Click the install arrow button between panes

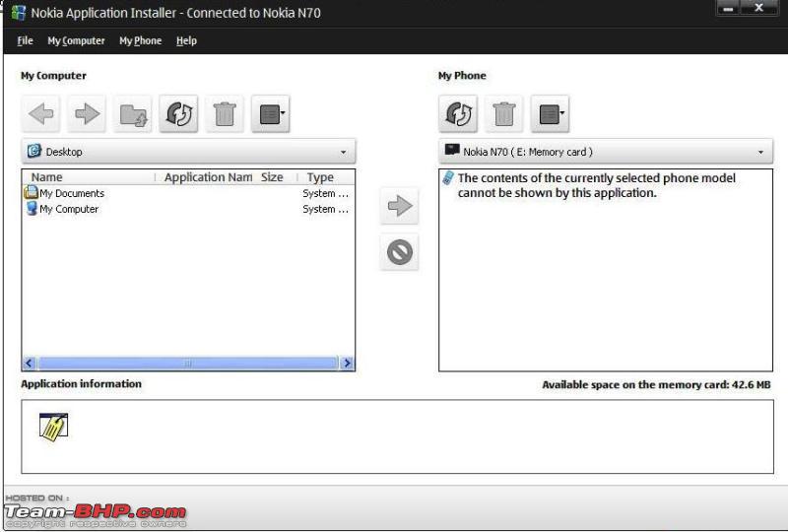tap(400, 206)
